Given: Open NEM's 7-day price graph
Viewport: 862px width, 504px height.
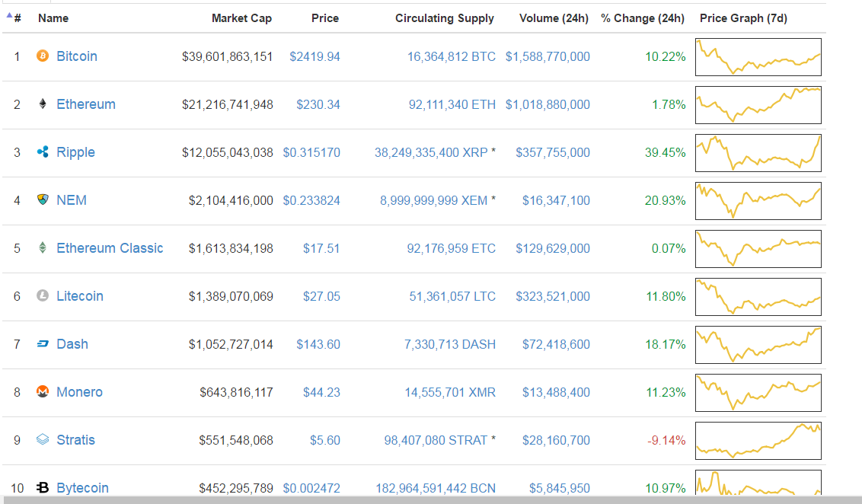Looking at the screenshot, I should [758, 201].
